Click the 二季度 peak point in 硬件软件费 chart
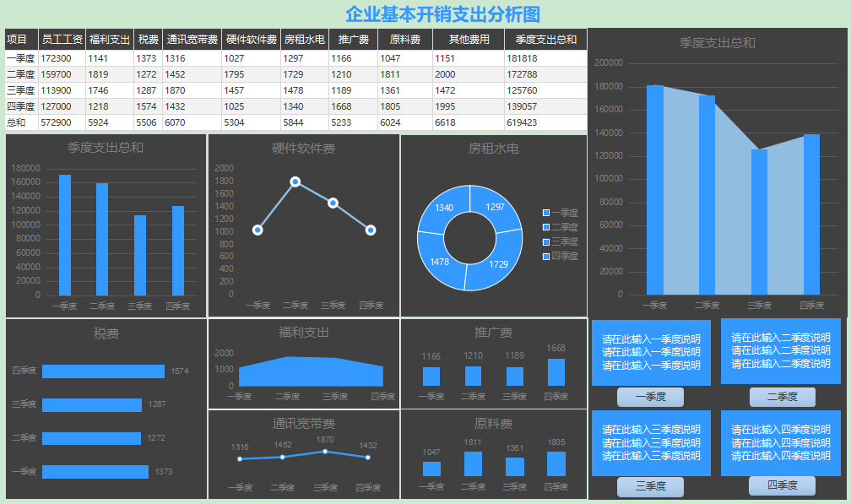The height and width of the screenshot is (504, 851). pos(295,182)
